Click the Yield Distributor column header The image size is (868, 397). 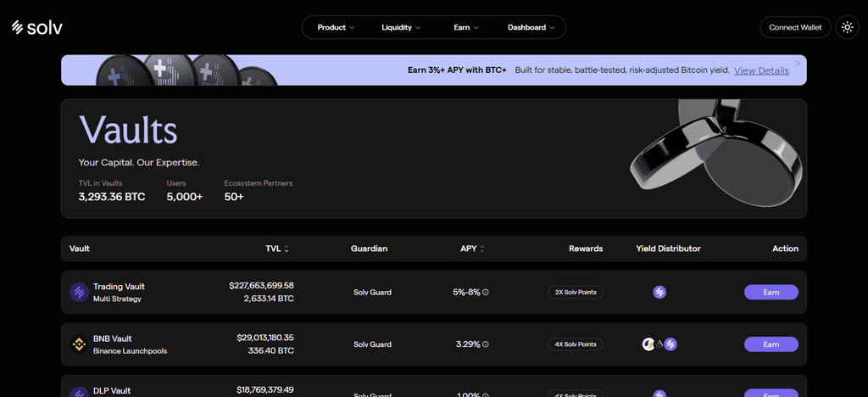click(668, 249)
